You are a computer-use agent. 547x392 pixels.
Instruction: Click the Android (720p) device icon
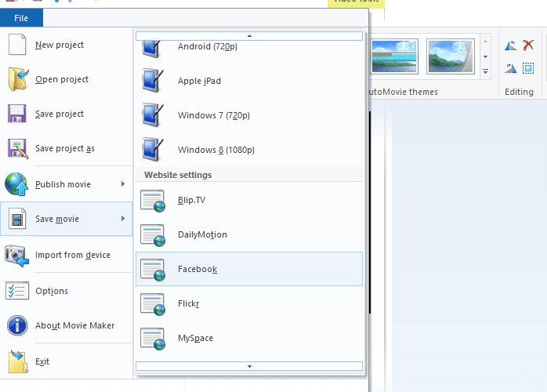tap(153, 48)
